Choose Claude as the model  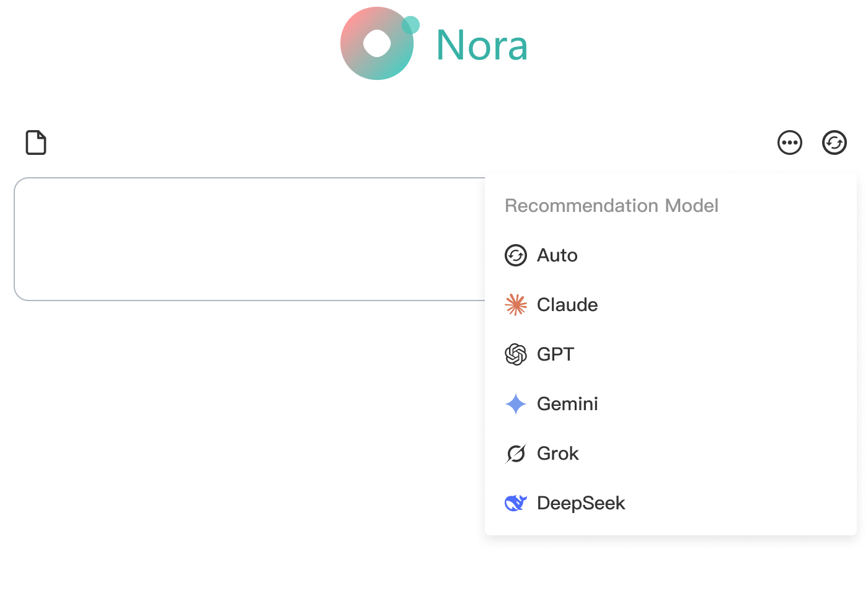[567, 305]
